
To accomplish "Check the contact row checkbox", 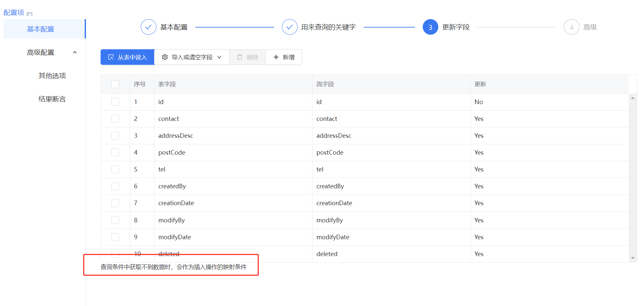I will 115,119.
